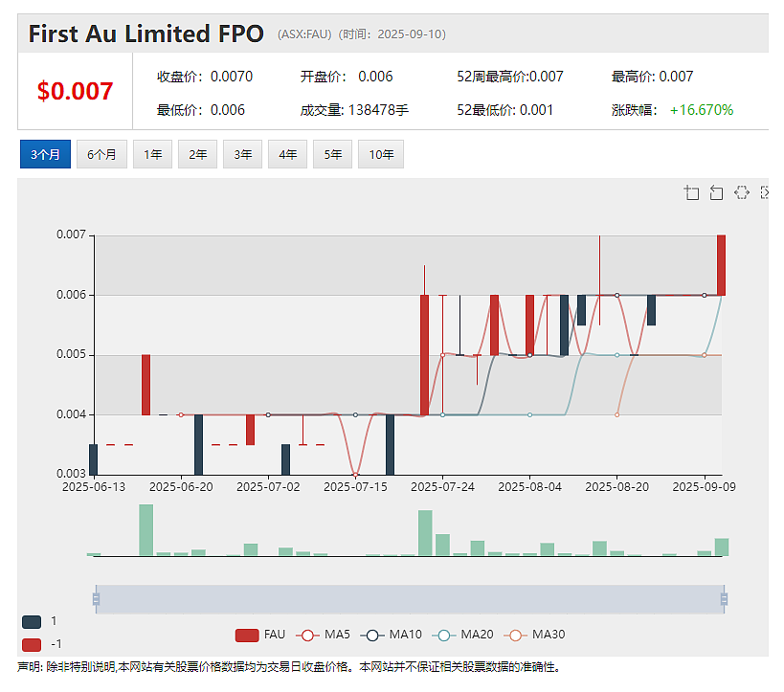Toggle the dark blue '1' visual map piece
The height and width of the screenshot is (692, 784).
tap(32, 622)
